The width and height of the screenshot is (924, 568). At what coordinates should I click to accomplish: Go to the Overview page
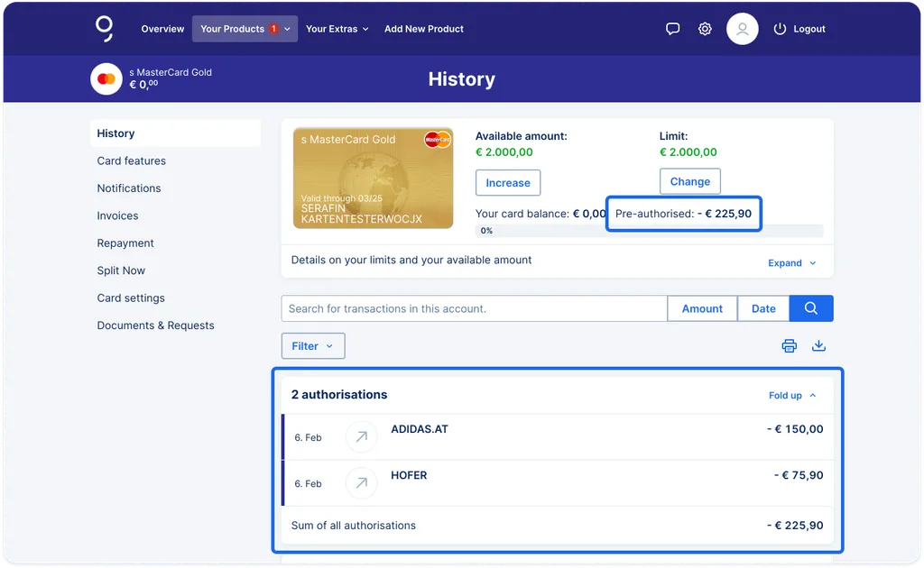162,29
